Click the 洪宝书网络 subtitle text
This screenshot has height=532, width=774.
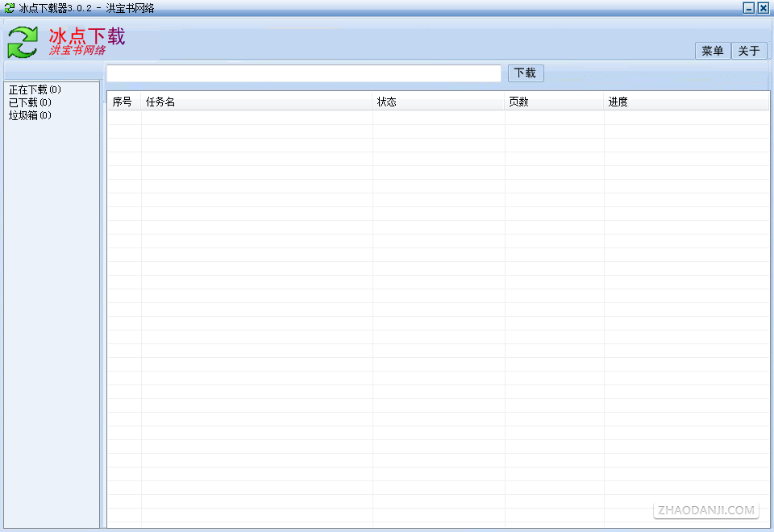[x=77, y=50]
